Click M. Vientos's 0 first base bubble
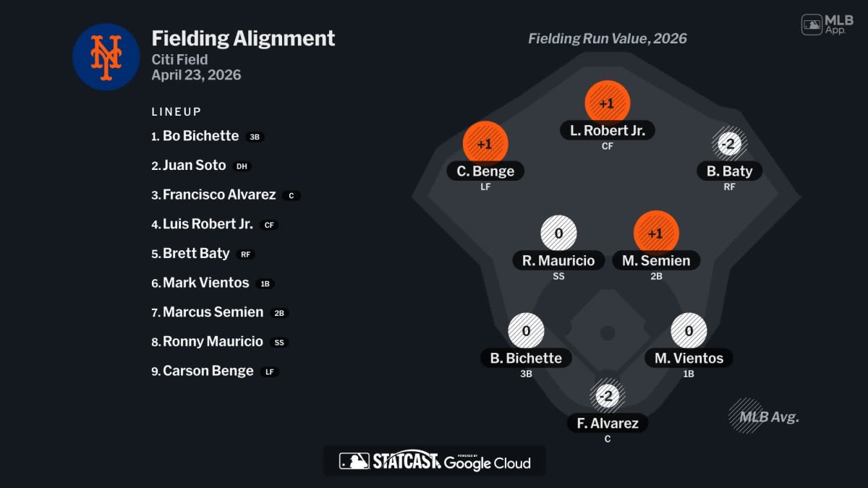The width and height of the screenshot is (868, 488). tap(689, 331)
